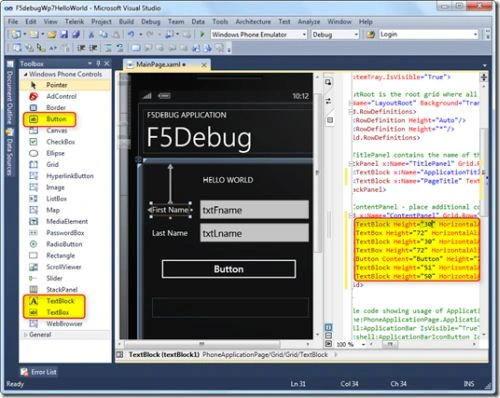Pick the ScrollViewer control in Toolbox

coord(65,267)
